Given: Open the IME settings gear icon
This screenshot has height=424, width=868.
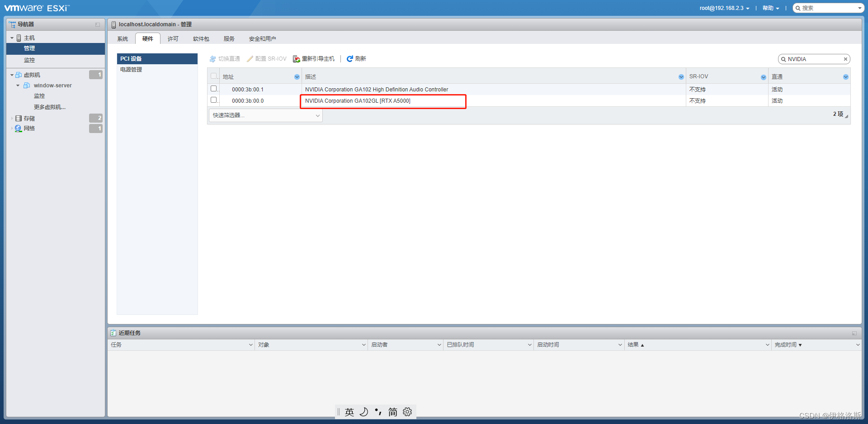Looking at the screenshot, I should 407,412.
